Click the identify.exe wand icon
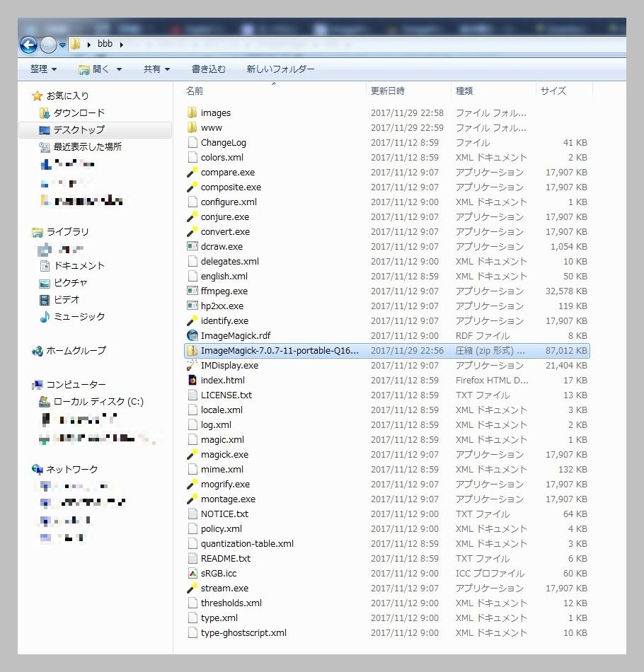This screenshot has height=672, width=644. point(192,321)
